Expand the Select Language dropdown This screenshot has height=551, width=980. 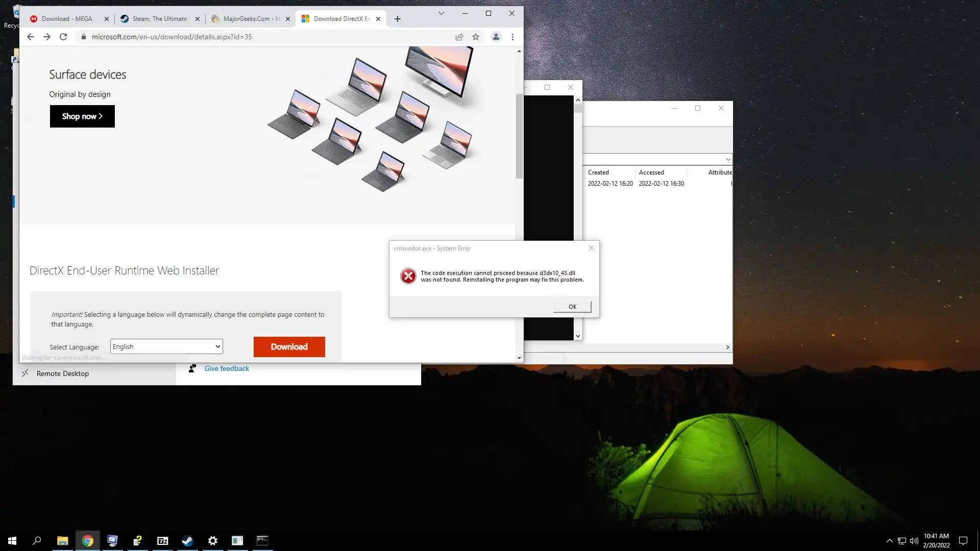pyautogui.click(x=166, y=346)
